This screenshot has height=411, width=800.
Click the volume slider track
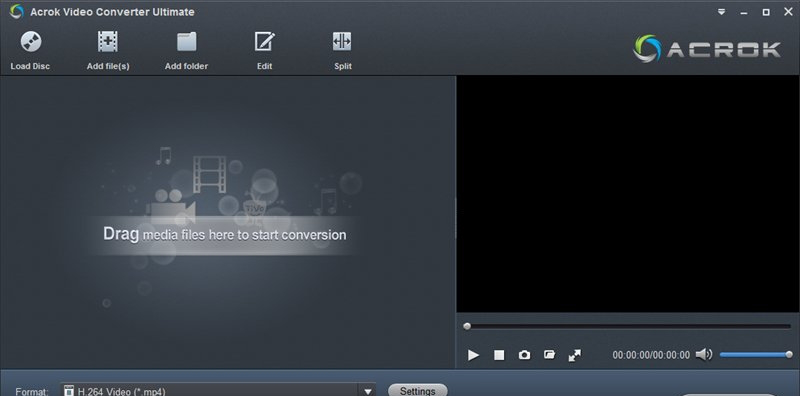(x=756, y=354)
